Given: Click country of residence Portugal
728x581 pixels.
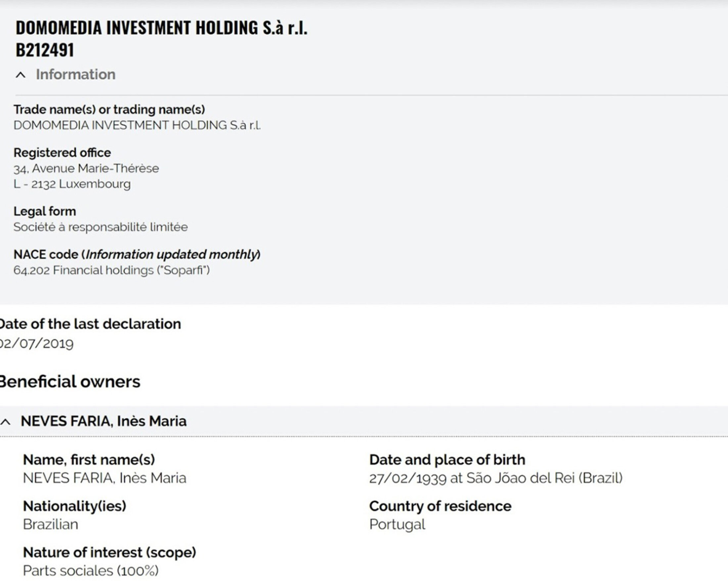Looking at the screenshot, I should pyautogui.click(x=397, y=525).
